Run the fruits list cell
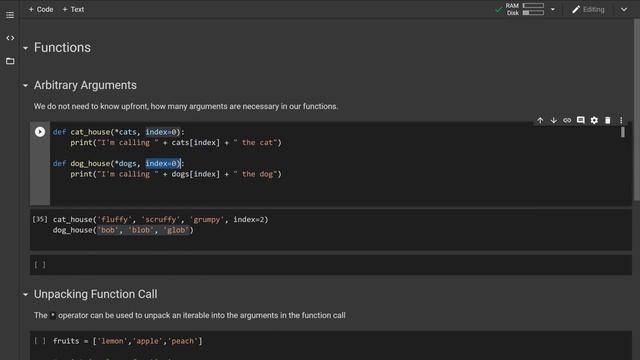The width and height of the screenshot is (640, 360). [40, 340]
